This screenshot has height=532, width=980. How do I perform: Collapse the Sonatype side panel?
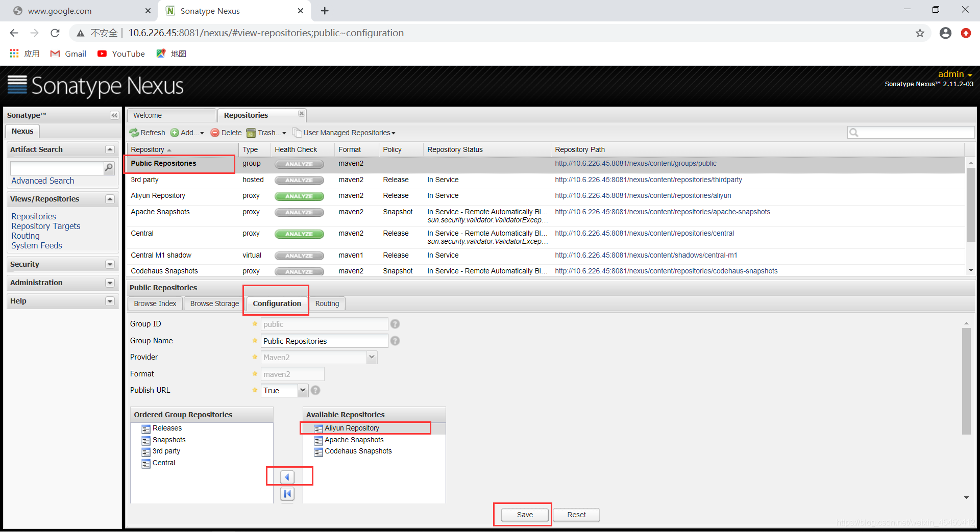[114, 115]
